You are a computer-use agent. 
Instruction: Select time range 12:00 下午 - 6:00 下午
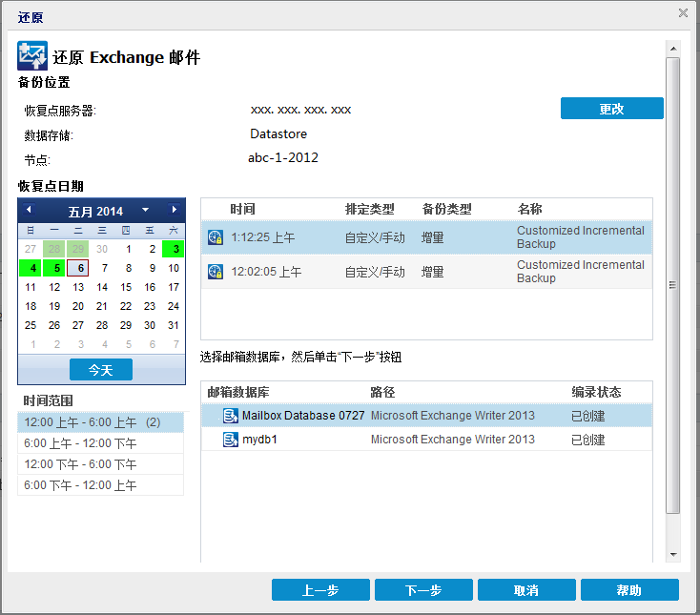(x=100, y=464)
